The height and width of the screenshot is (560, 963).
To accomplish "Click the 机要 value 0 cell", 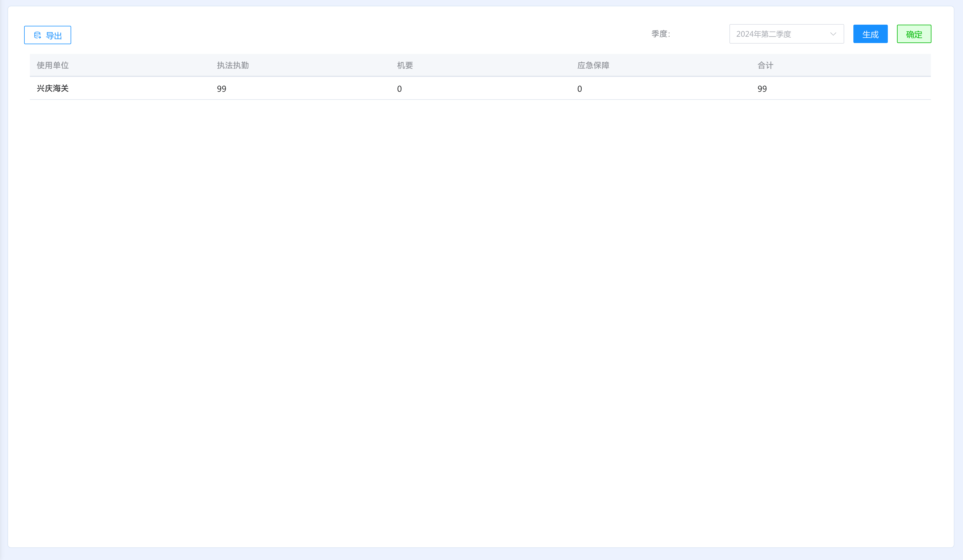I will pyautogui.click(x=399, y=89).
